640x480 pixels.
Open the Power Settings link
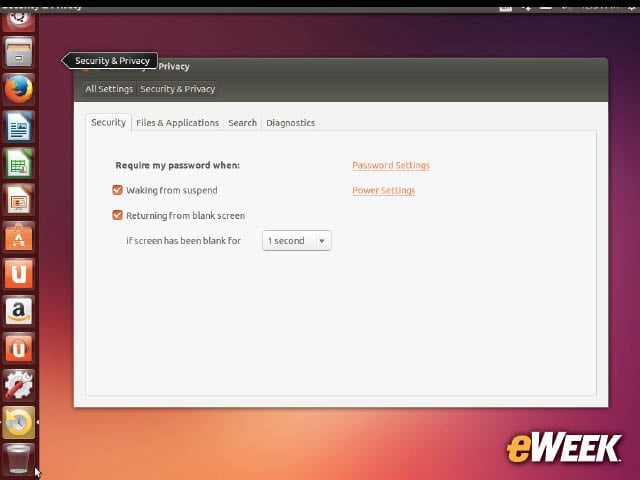click(384, 191)
